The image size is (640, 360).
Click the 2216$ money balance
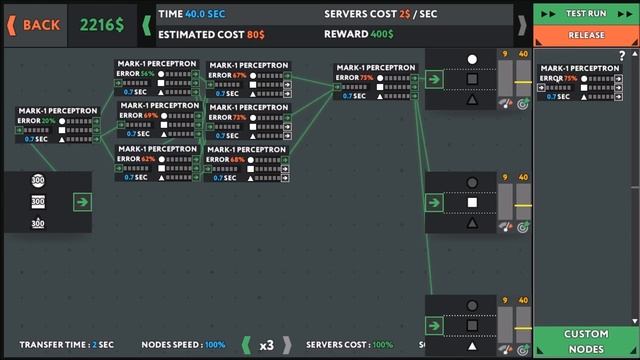pos(102,25)
